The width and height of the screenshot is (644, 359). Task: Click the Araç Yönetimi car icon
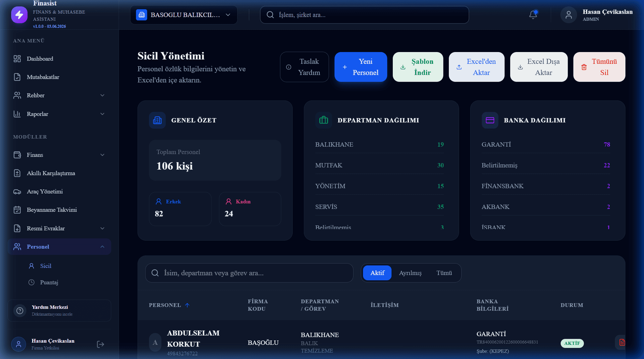point(17,192)
